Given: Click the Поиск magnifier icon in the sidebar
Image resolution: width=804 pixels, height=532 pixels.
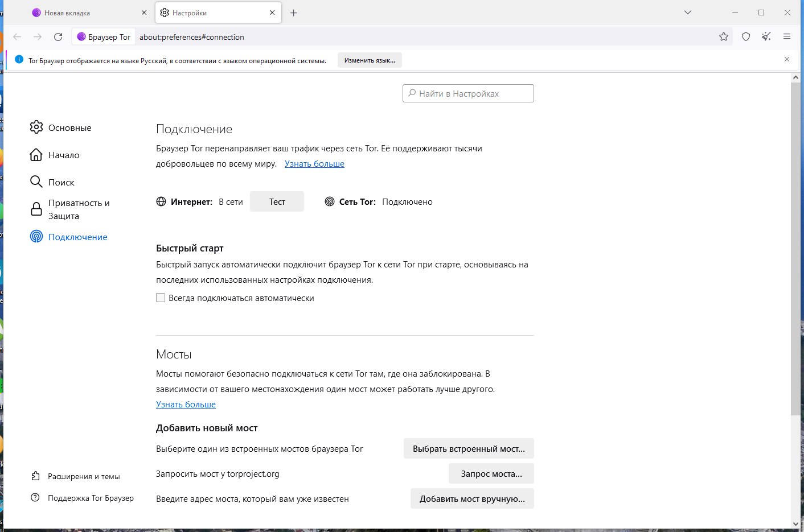Looking at the screenshot, I should [36, 182].
